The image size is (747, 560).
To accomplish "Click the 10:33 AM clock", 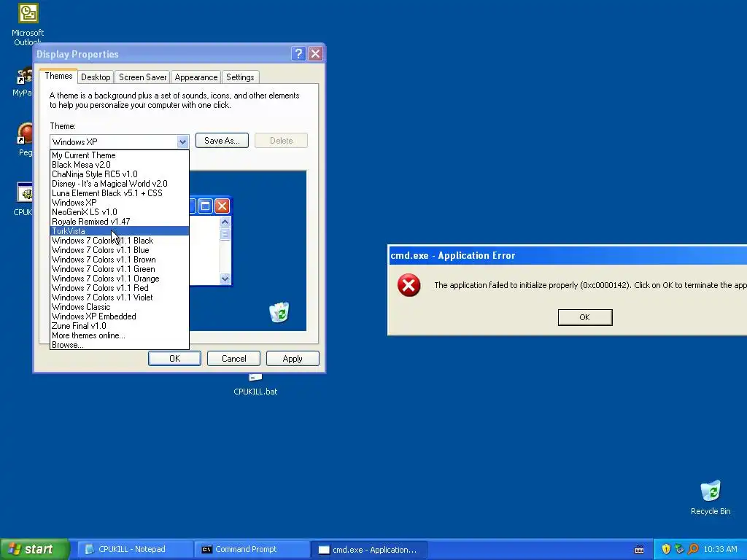I will 720,549.
